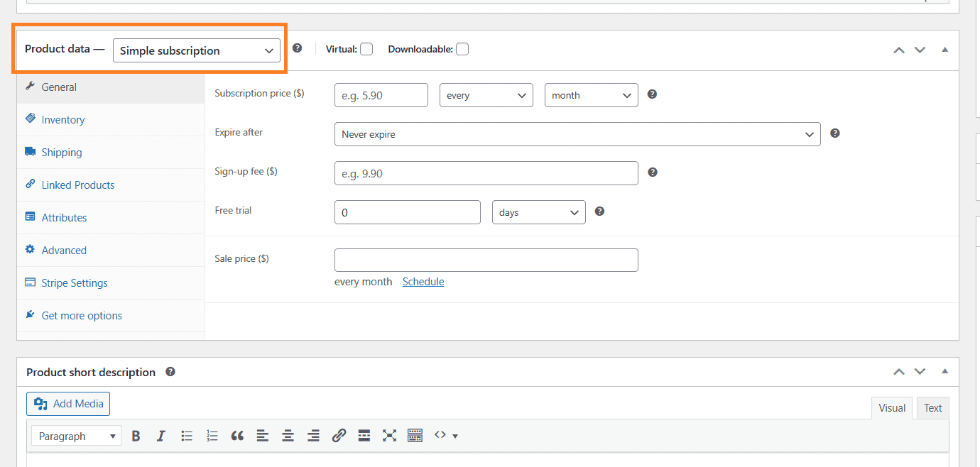Screen dimensions: 980x467
Task: Click help icon next to Product short description
Action: (170, 371)
